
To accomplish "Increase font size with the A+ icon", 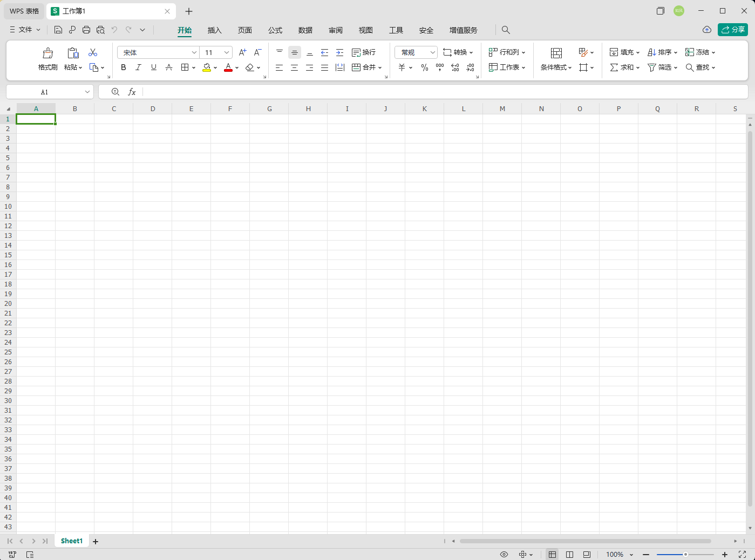I will 243,52.
